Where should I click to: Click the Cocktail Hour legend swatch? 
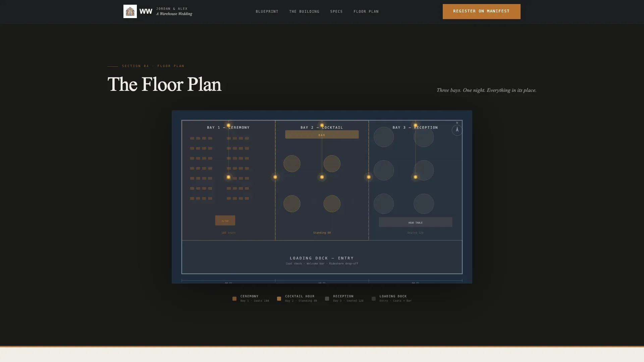pyautogui.click(x=279, y=298)
